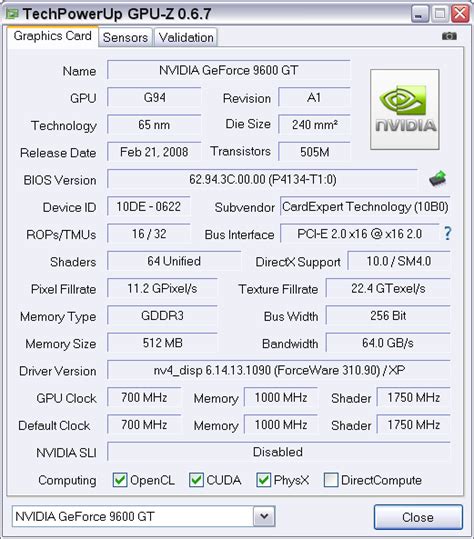Screen dimensions: 474x539
Task: Click the GPU-Z title bar app icon
Action: 12,14
